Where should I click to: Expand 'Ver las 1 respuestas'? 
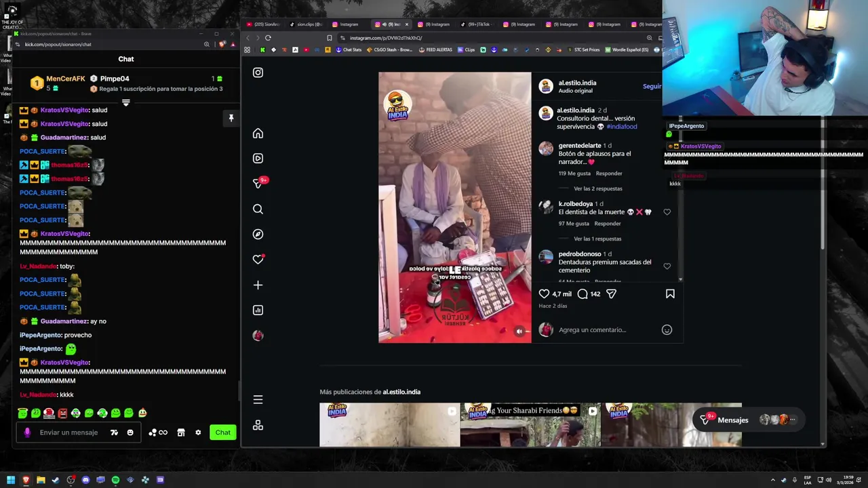click(597, 239)
